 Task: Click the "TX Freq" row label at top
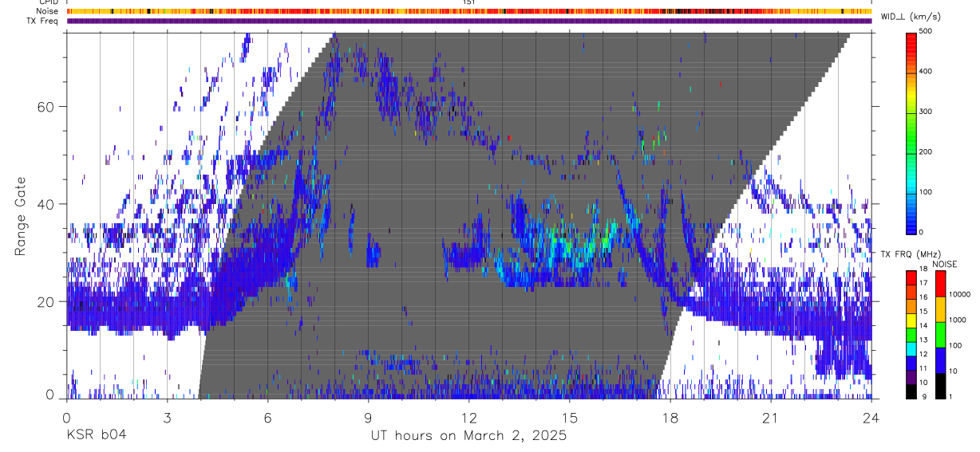[41, 21]
